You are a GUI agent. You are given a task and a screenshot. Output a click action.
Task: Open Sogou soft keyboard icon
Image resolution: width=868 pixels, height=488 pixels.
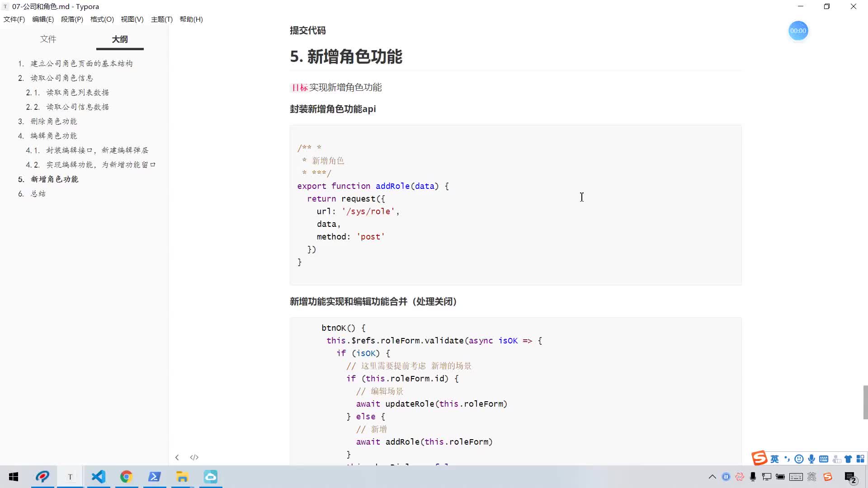(x=824, y=459)
